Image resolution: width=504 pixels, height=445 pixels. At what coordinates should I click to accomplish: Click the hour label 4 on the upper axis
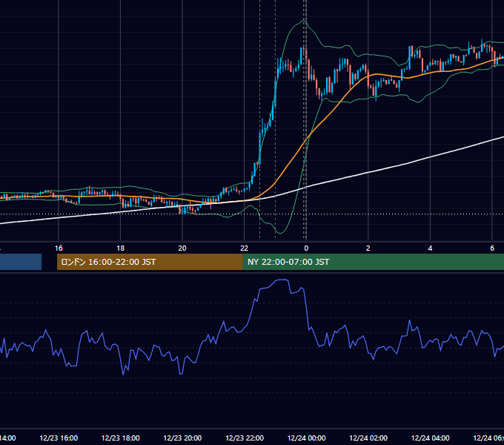[430, 248]
